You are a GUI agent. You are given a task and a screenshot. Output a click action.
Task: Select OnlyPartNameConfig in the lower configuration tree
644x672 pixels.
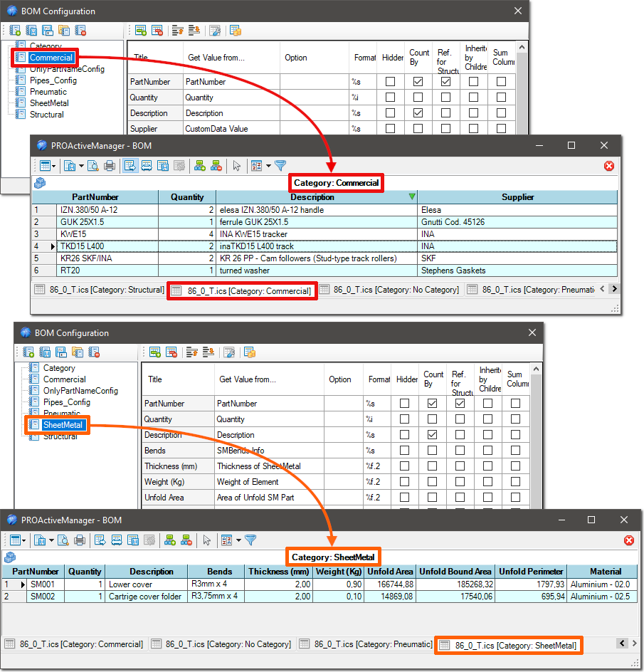pos(80,391)
